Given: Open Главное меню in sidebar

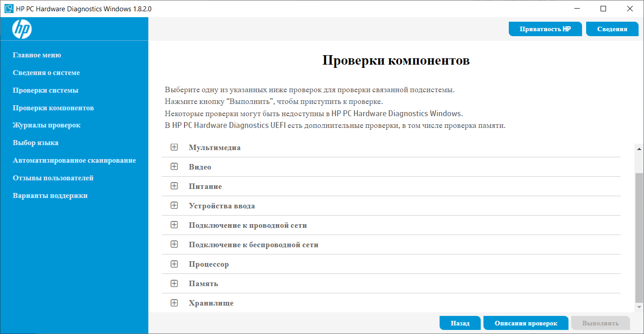Looking at the screenshot, I should click(x=37, y=55).
